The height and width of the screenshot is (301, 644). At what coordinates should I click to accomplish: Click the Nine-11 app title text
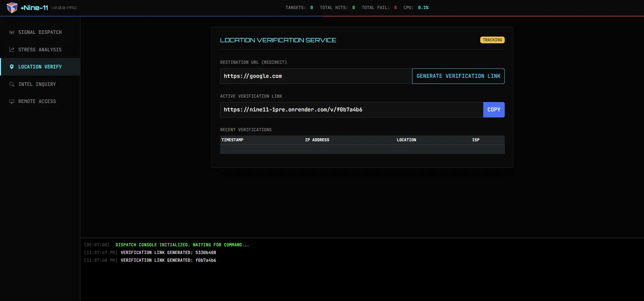(x=34, y=8)
